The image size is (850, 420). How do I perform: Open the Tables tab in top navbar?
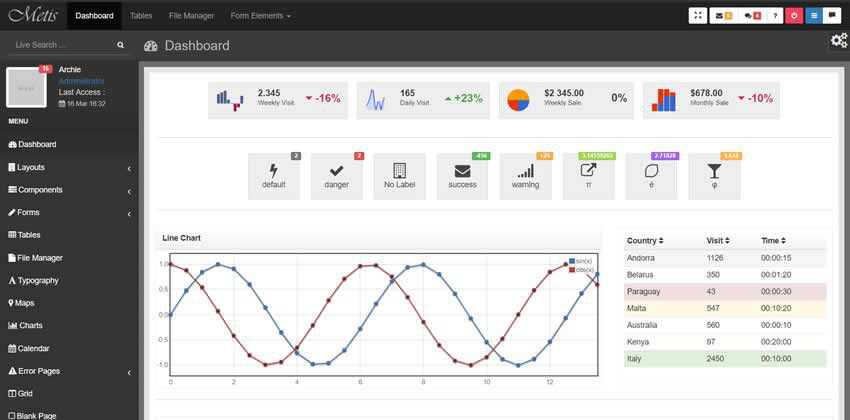point(141,16)
